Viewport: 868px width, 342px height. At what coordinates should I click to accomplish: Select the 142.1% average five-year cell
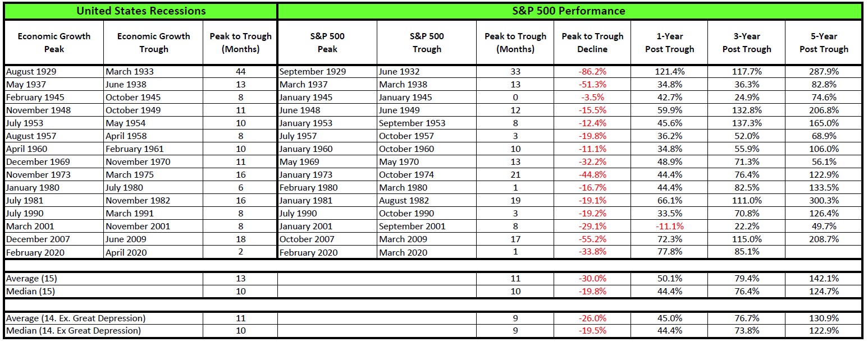coord(824,279)
